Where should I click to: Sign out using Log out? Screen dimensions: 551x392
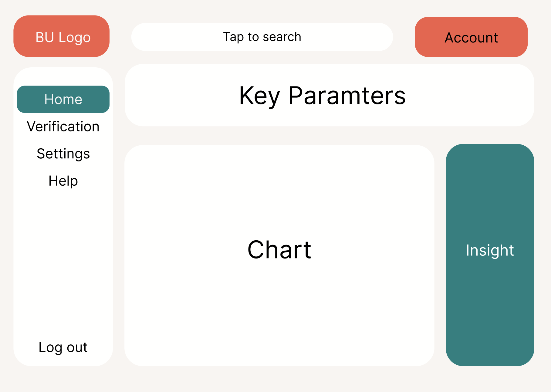tap(63, 347)
